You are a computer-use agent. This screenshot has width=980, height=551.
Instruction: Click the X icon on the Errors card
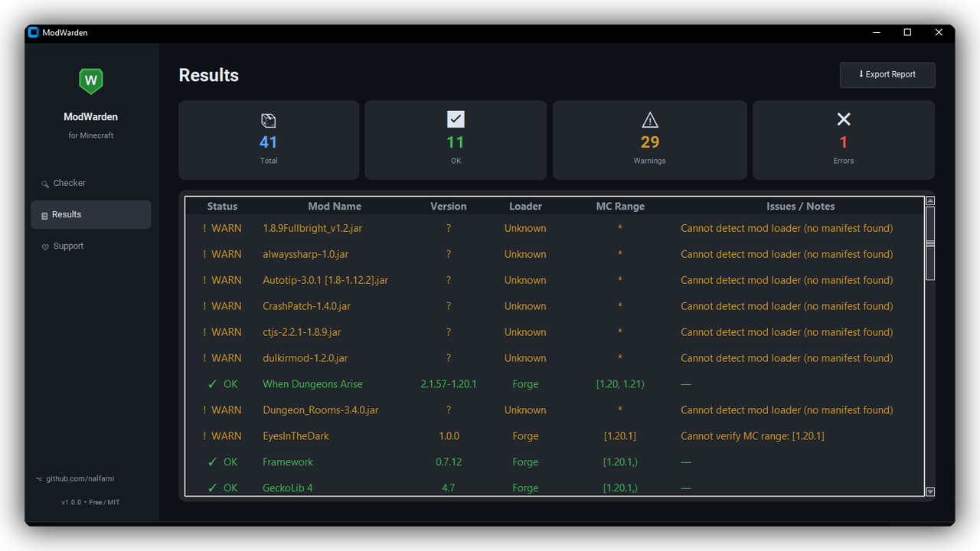point(844,119)
